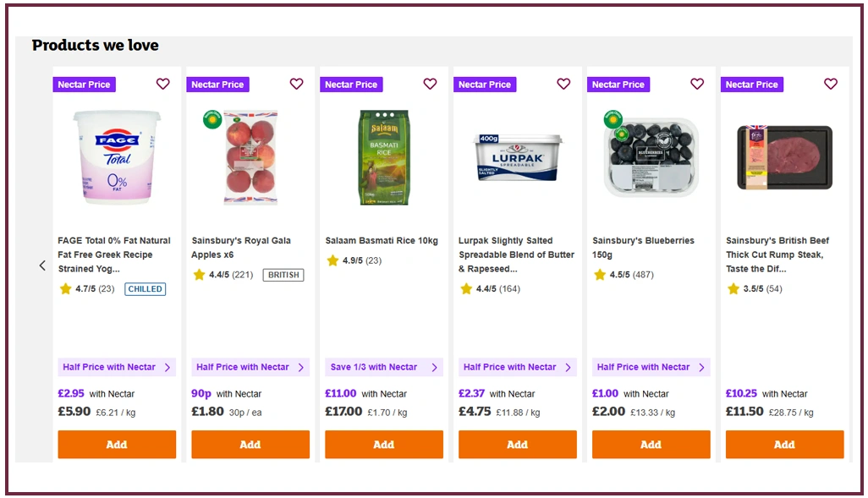Add FAGE Total yoghurt to trolley

117,445
